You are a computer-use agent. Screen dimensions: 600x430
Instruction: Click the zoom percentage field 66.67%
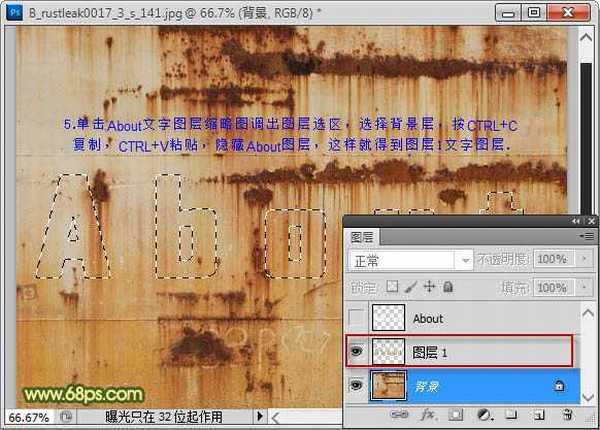(x=29, y=417)
